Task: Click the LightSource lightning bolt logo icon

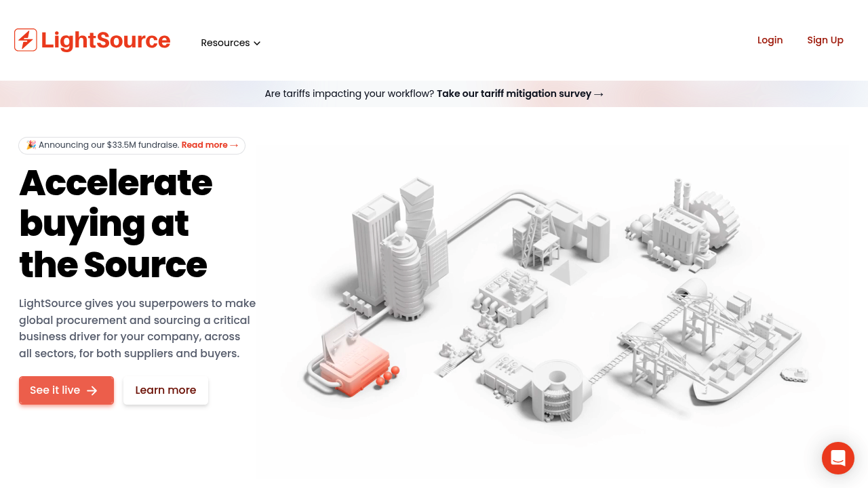Action: click(26, 40)
